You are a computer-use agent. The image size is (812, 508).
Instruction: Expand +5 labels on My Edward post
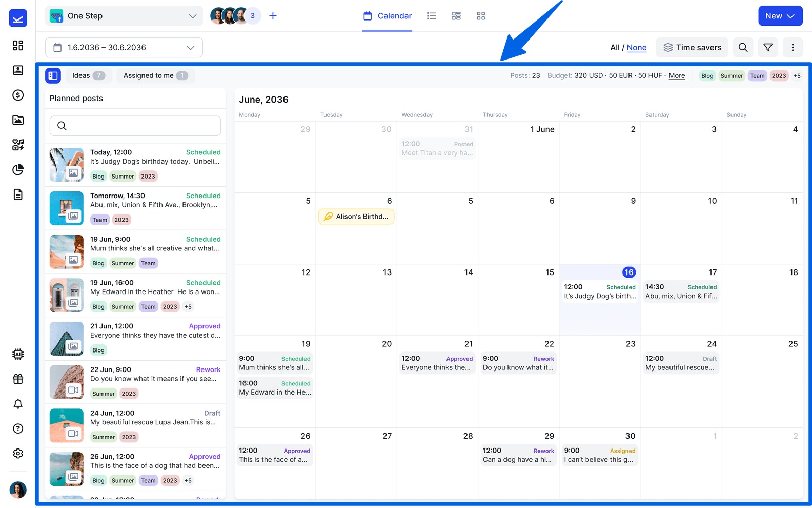pos(188,307)
